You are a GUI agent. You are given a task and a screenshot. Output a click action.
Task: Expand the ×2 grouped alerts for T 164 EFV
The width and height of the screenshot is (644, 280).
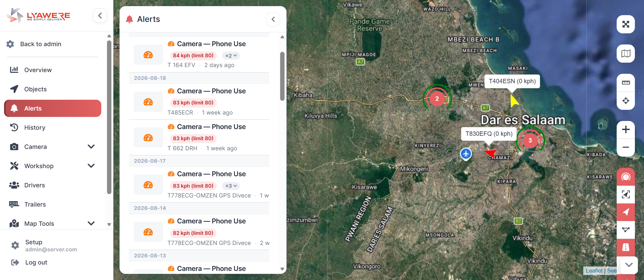click(x=231, y=56)
